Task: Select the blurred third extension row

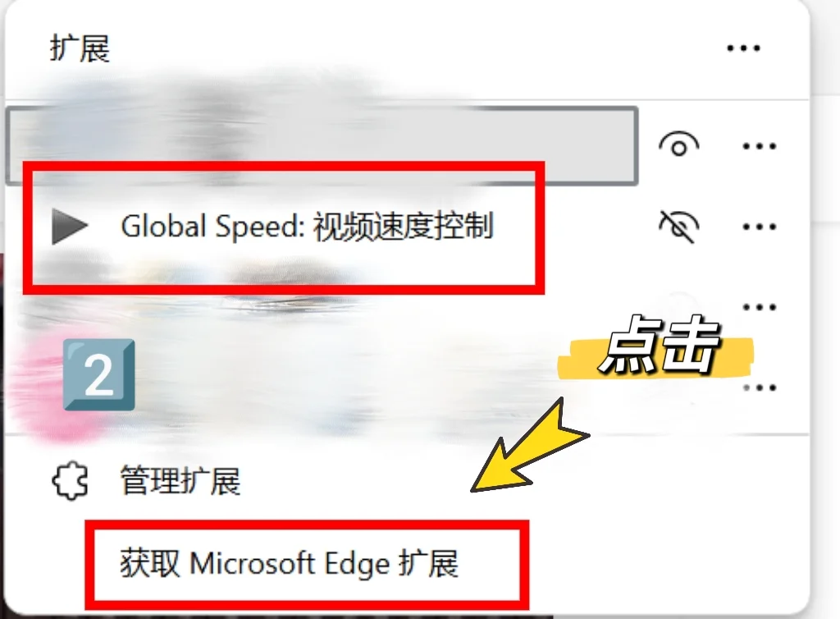Action: tap(322, 306)
